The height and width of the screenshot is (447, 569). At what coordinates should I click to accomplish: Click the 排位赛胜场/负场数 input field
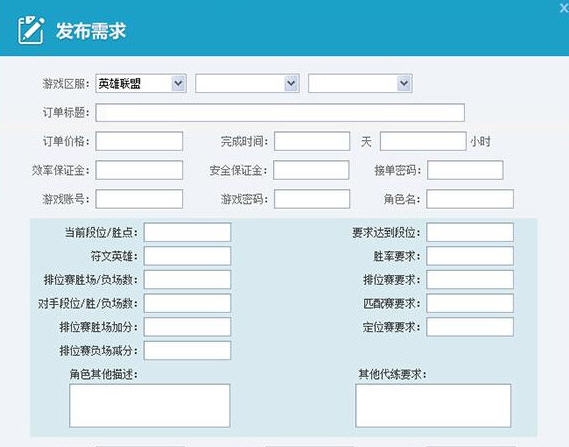pyautogui.click(x=187, y=279)
